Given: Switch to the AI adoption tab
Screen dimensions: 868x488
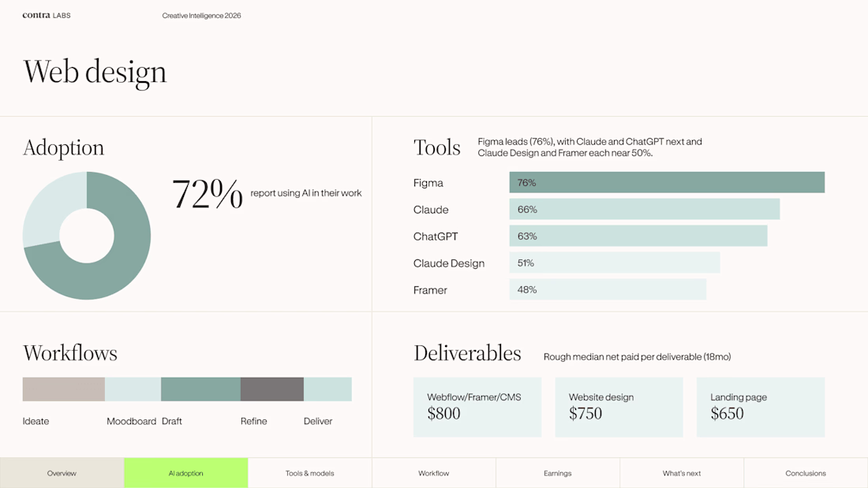Looking at the screenshot, I should coord(186,473).
